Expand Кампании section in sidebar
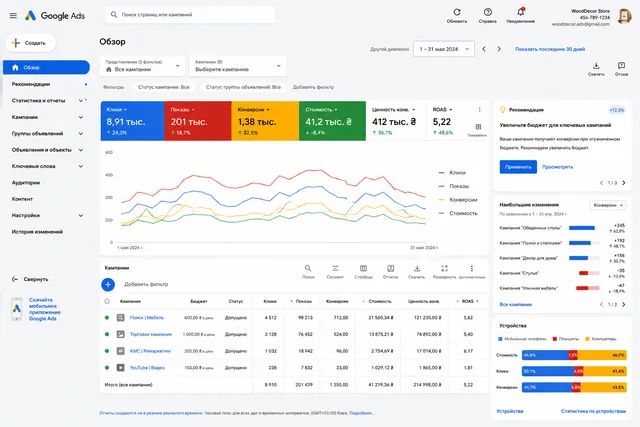 point(81,117)
